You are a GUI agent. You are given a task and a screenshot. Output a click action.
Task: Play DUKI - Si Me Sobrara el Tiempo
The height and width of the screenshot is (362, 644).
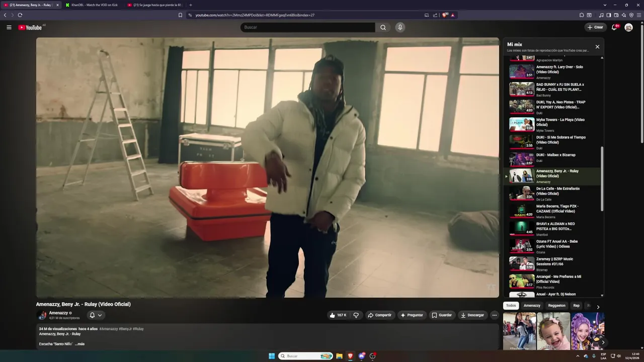pos(552,142)
